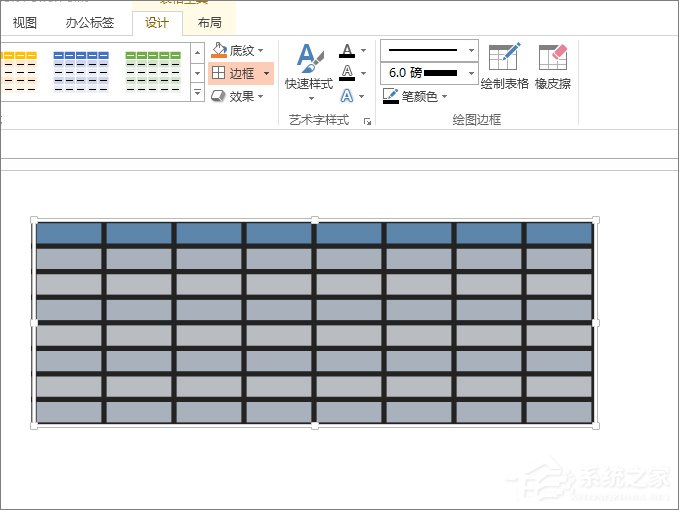Image resolution: width=679 pixels, height=510 pixels.
Task: Switch to the 设计 table tab
Action: point(156,23)
